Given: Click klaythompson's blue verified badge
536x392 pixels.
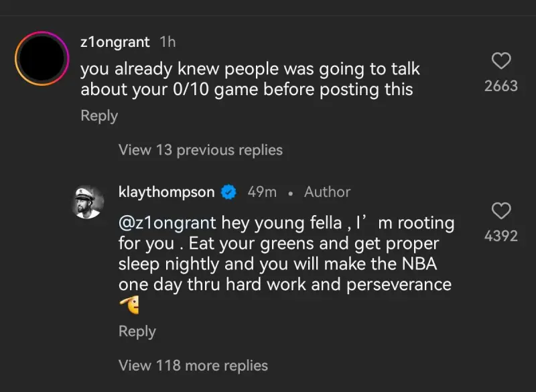Looking at the screenshot, I should point(229,192).
